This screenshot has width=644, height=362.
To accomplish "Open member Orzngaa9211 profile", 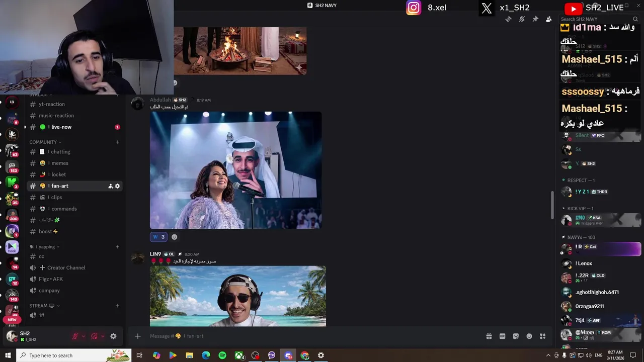I will pyautogui.click(x=602, y=306).
